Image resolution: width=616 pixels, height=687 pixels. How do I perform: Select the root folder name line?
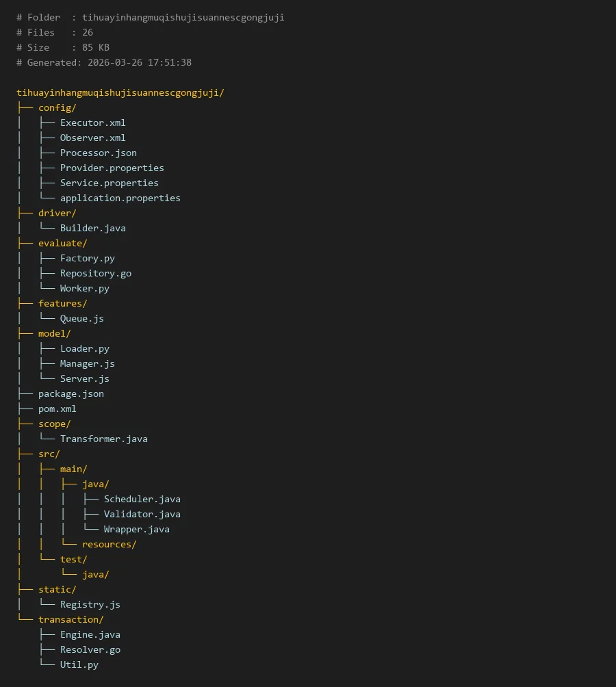pos(120,93)
